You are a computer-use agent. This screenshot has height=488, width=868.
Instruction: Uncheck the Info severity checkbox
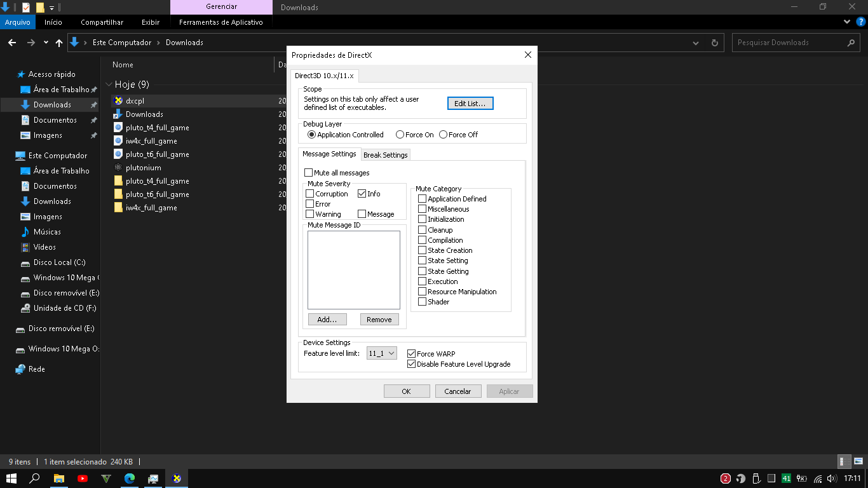[x=362, y=194]
